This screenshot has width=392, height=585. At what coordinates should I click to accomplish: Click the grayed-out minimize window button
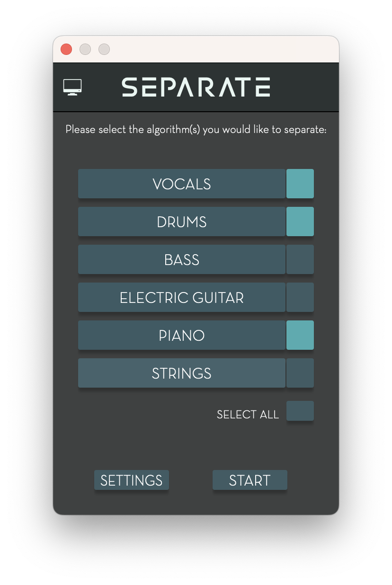pos(85,49)
